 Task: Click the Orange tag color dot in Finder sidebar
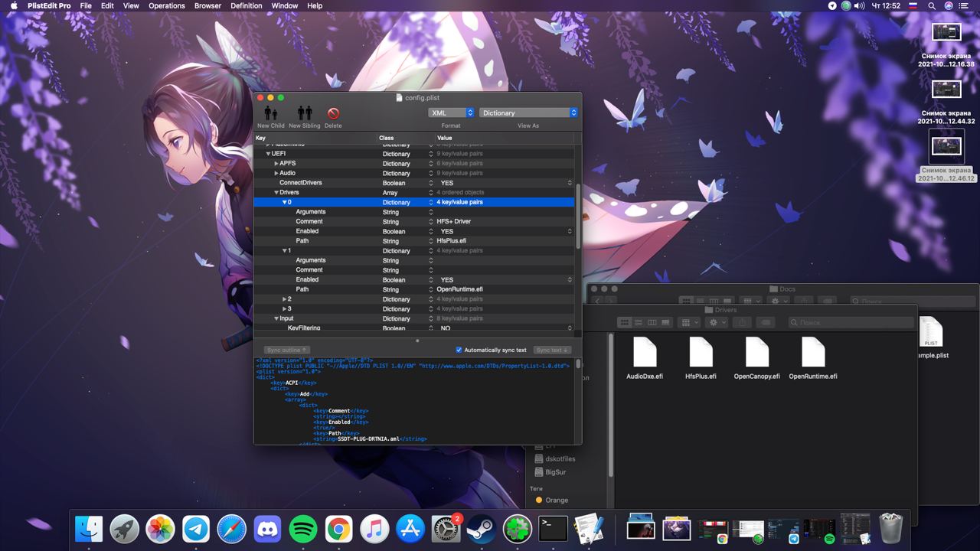pos(539,500)
